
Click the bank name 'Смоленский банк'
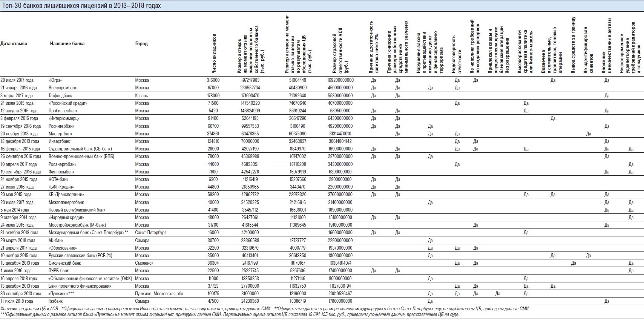coord(65,263)
